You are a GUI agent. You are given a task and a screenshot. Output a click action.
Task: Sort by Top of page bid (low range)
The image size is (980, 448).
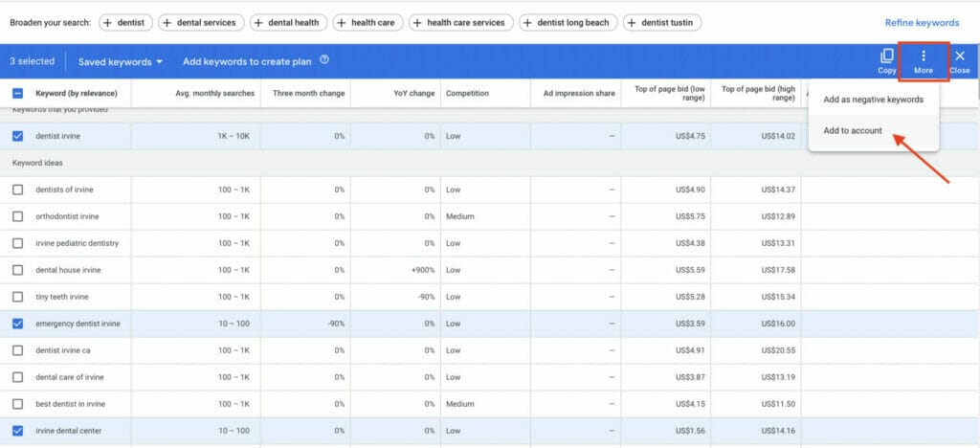[x=669, y=94]
